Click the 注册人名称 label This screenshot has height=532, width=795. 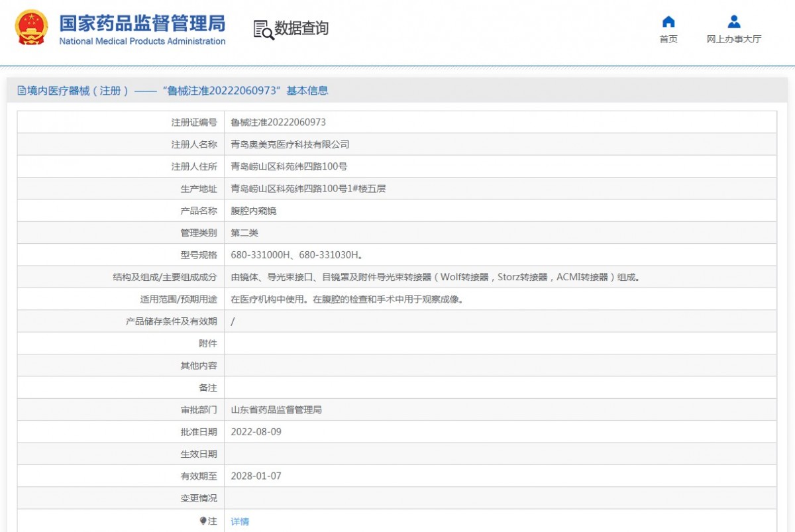tap(194, 144)
